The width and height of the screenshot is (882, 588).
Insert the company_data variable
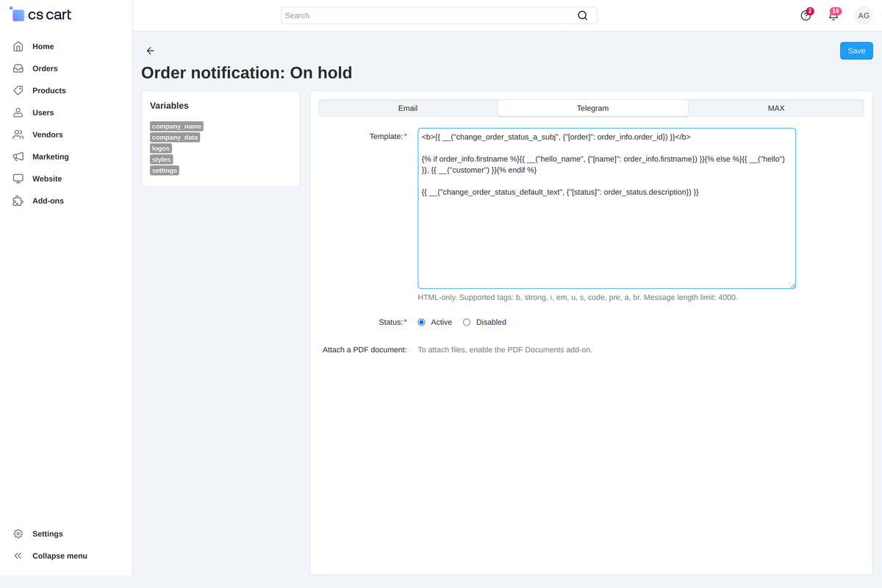tap(175, 137)
